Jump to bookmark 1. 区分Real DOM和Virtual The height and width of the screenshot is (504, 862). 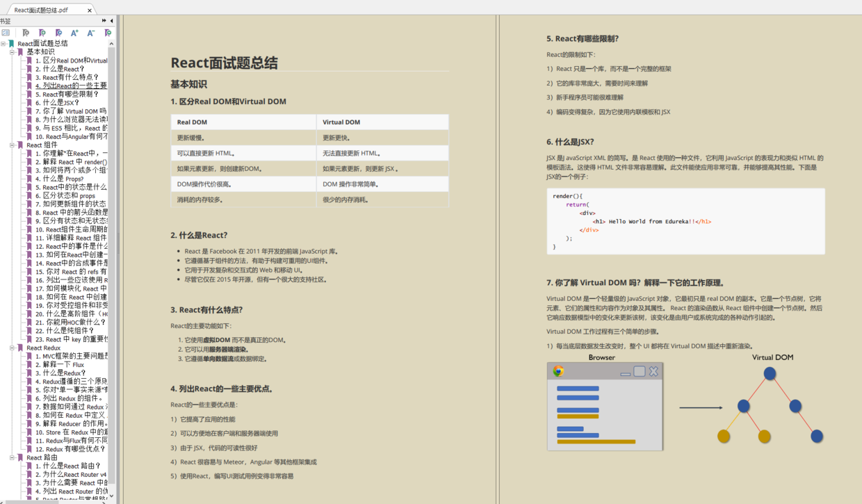(x=72, y=60)
